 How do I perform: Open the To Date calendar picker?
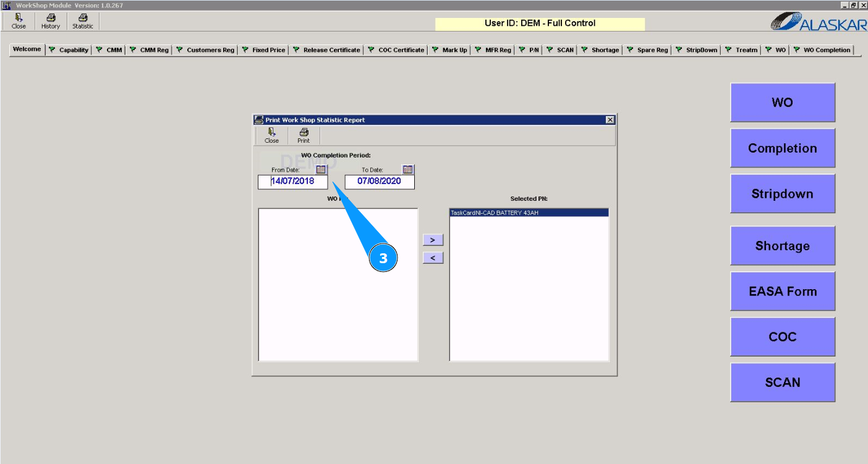point(407,169)
